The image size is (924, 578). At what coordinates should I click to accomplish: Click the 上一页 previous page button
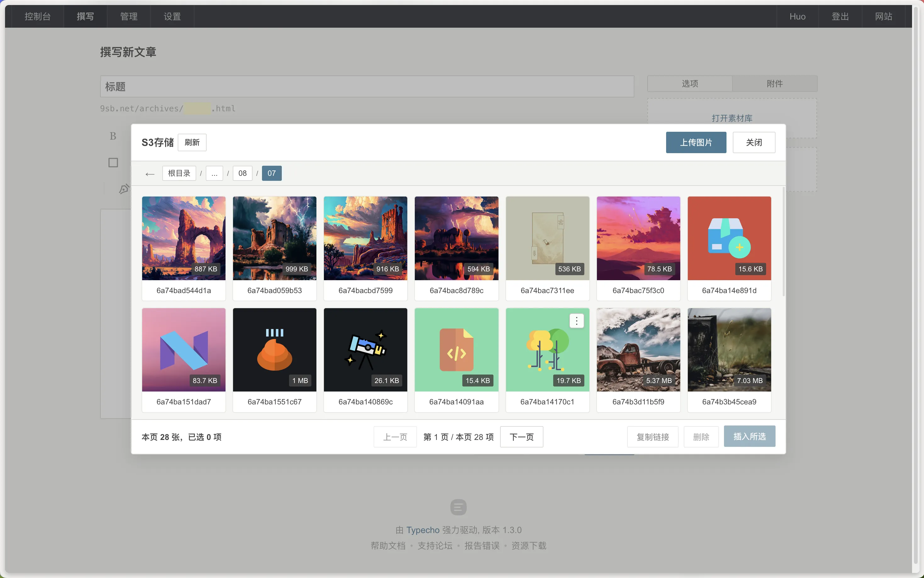pyautogui.click(x=395, y=436)
